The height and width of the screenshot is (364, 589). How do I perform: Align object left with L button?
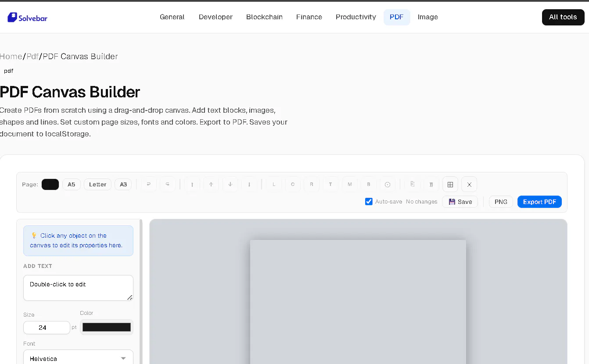click(x=274, y=184)
